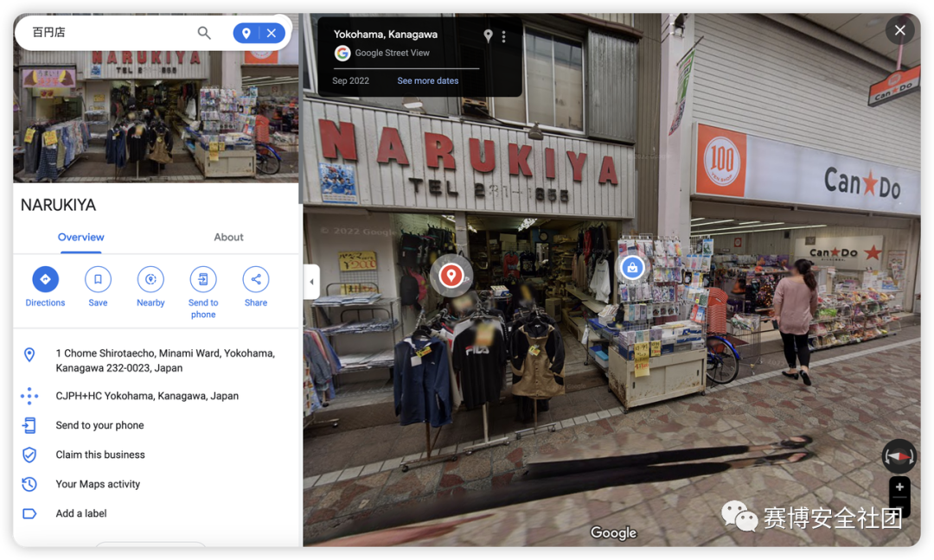Image resolution: width=934 pixels, height=560 pixels.
Task: Click the history clock icon for Maps activity
Action: click(29, 484)
